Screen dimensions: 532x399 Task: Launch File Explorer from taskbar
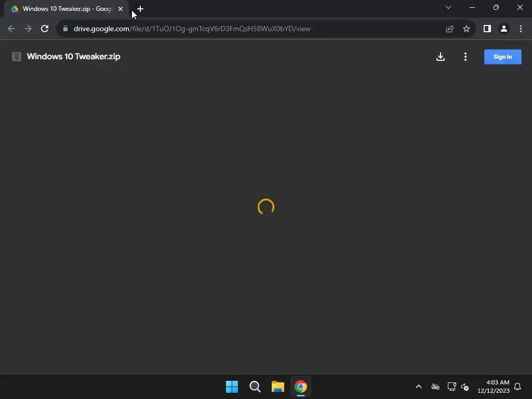[x=278, y=387]
